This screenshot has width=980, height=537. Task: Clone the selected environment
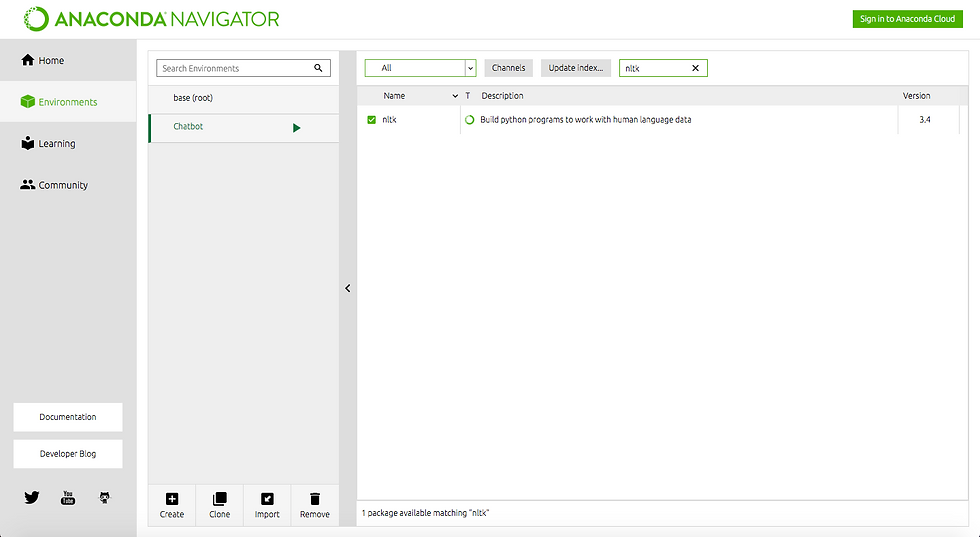pyautogui.click(x=219, y=505)
